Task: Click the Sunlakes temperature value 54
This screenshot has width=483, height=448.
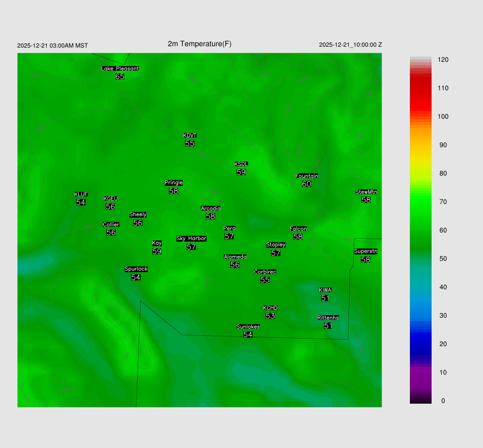Action: [x=248, y=335]
